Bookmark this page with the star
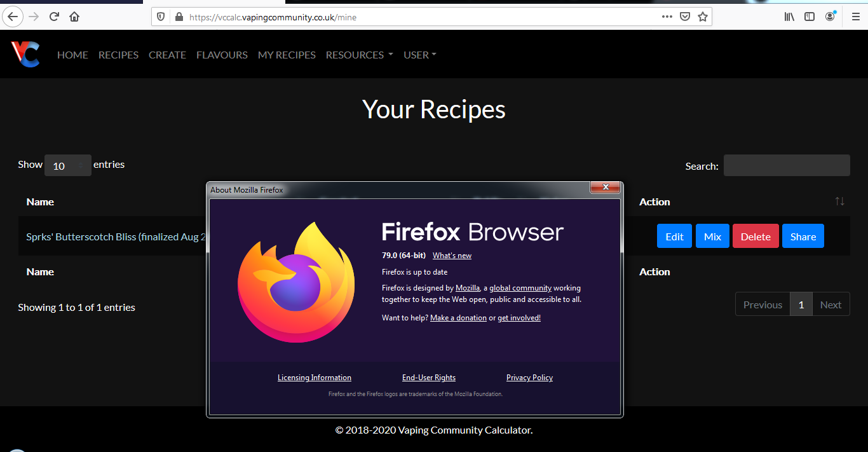Screen dimensions: 868x452 (x=703, y=17)
